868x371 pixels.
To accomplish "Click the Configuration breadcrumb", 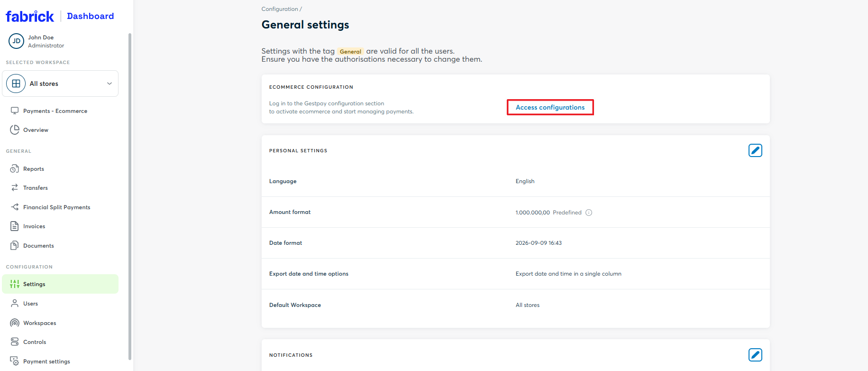I will [280, 9].
